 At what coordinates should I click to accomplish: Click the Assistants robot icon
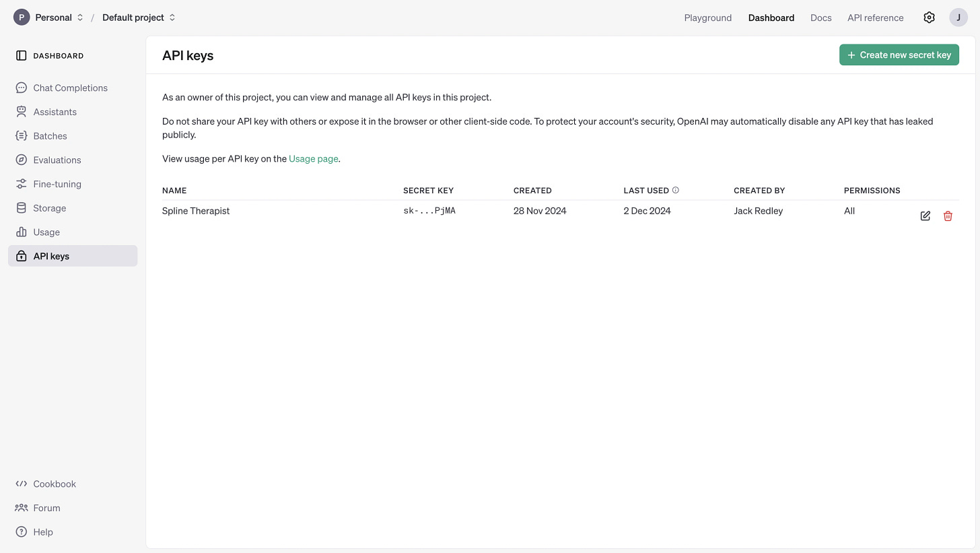22,112
